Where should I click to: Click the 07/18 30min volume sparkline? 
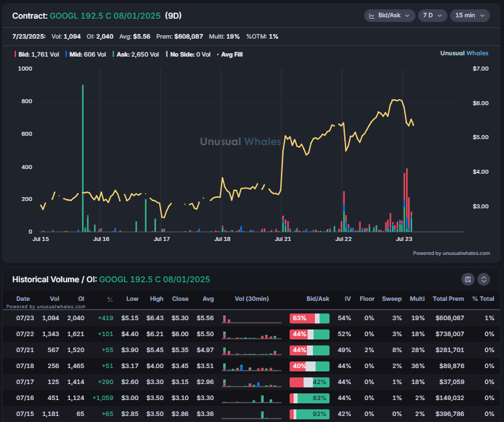coord(252,366)
